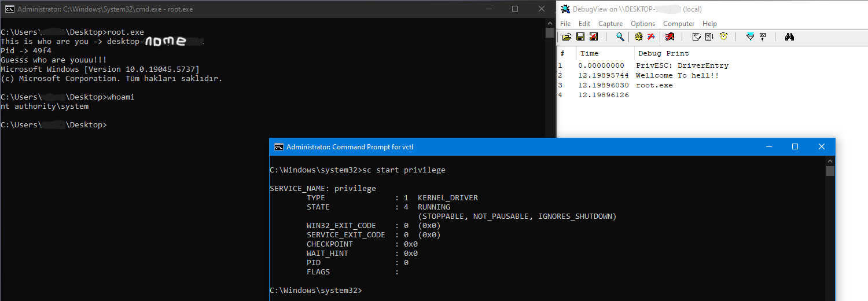Image resolution: width=868 pixels, height=301 pixels.
Task: Click 'KERNEL_DRIVER' type value in vctl prompt
Action: pyautogui.click(x=448, y=198)
